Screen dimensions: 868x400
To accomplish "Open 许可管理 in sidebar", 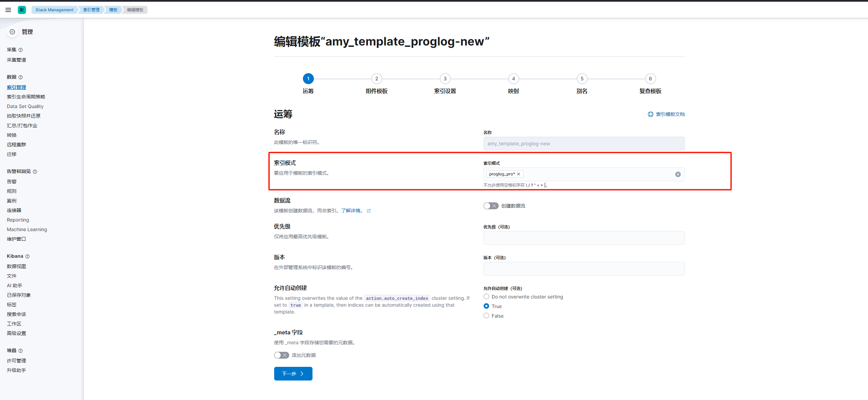I will [x=16, y=361].
